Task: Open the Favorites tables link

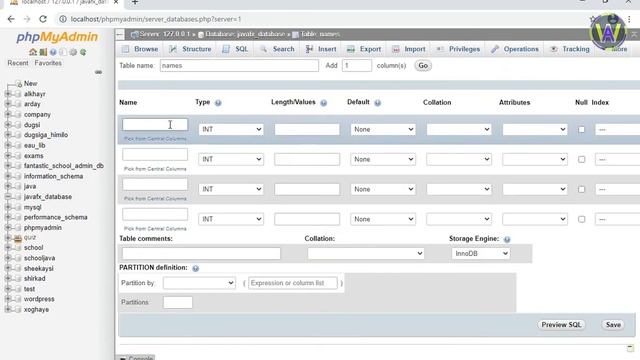Action: [48, 63]
